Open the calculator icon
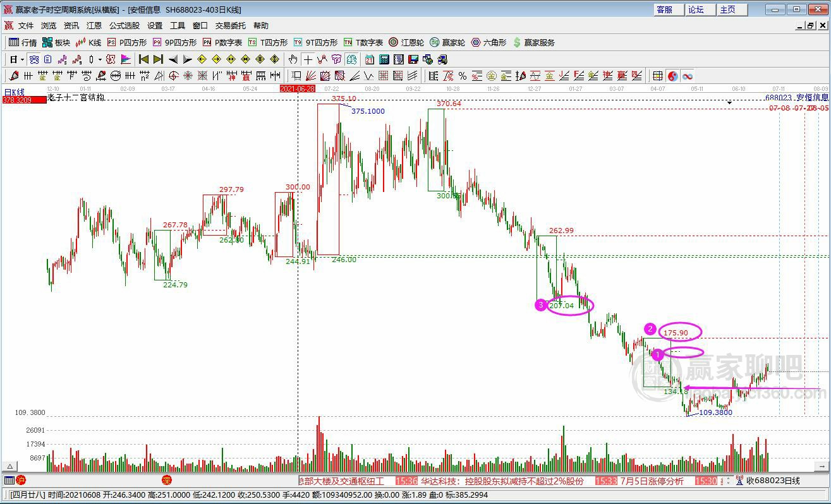The height and width of the screenshot is (504, 831). point(384,59)
